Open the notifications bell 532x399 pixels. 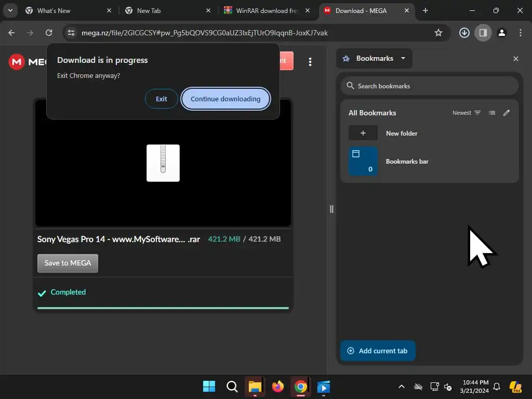pyautogui.click(x=497, y=387)
